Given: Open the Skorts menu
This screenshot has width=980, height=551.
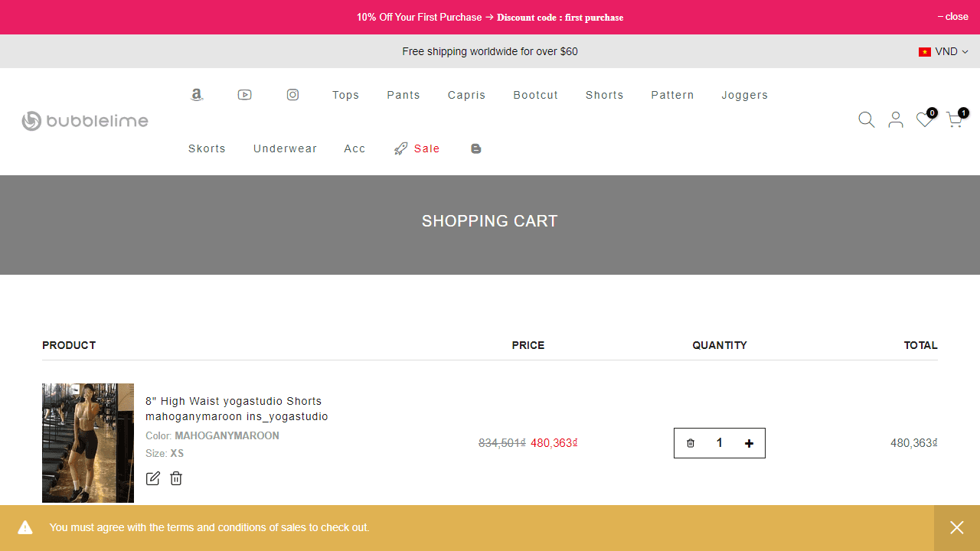Looking at the screenshot, I should pyautogui.click(x=207, y=148).
